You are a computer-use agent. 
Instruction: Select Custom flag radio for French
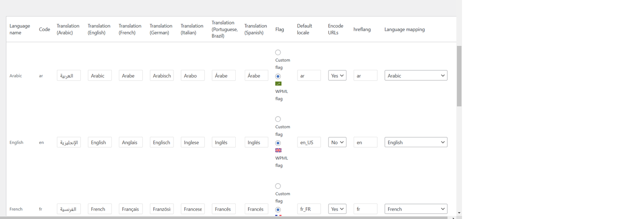(x=278, y=186)
